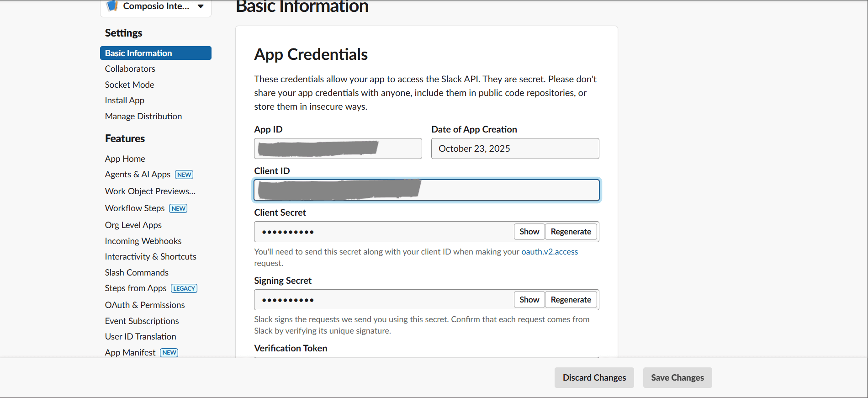The height and width of the screenshot is (398, 868).
Task: Go to Event Subscriptions
Action: coord(142,321)
